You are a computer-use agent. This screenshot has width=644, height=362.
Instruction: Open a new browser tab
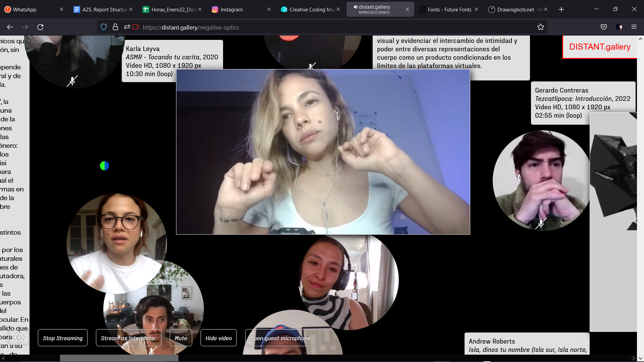[x=561, y=9]
